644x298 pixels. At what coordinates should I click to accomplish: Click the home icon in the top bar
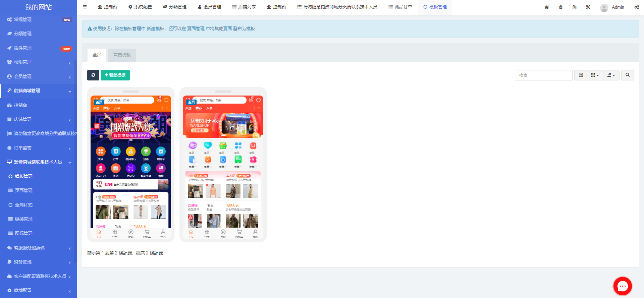[547, 7]
